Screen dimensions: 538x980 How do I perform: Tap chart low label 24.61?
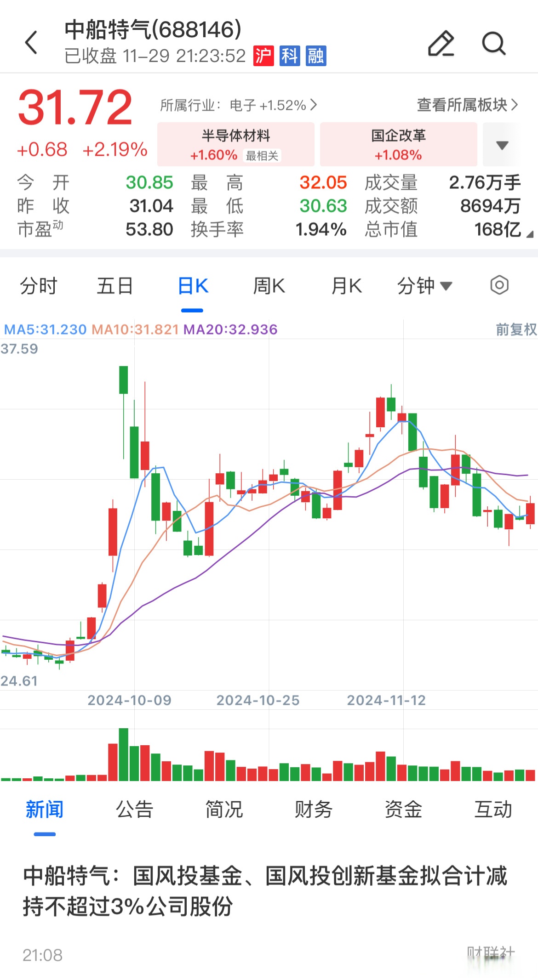[x=19, y=680]
